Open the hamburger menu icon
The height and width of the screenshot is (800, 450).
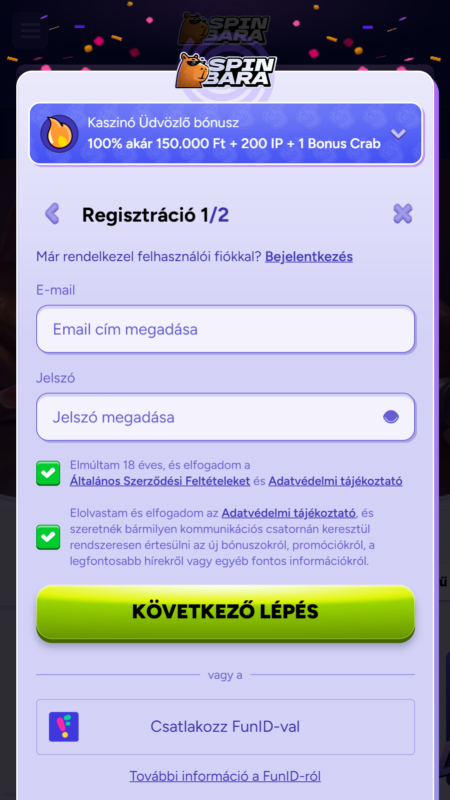click(31, 31)
